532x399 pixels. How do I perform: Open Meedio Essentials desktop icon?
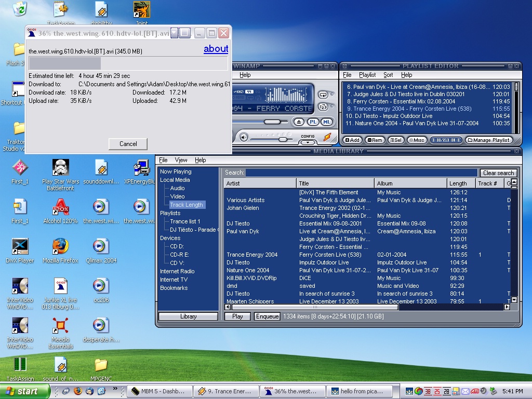pyautogui.click(x=60, y=333)
